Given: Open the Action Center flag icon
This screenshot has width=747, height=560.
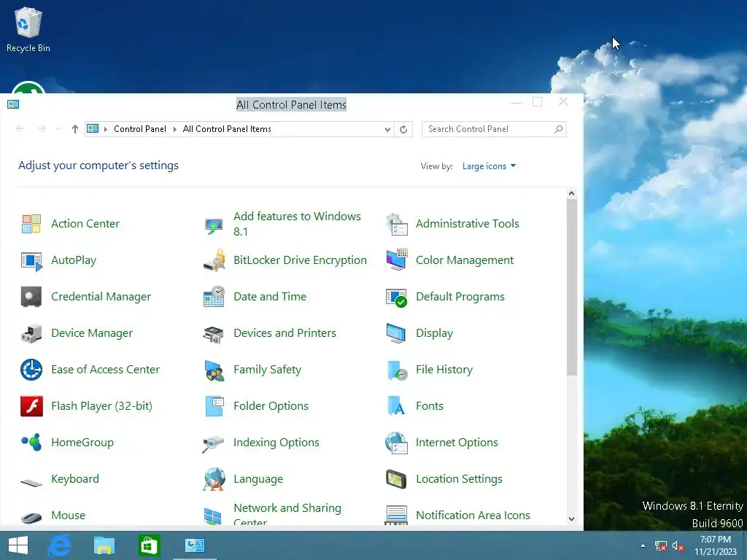Looking at the screenshot, I should (x=31, y=224).
